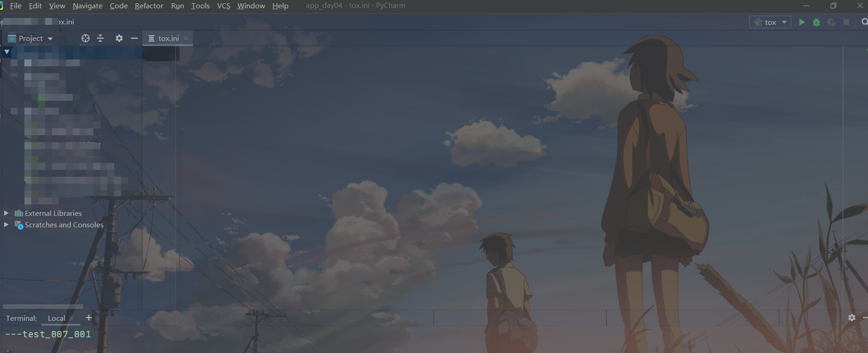Open the Run menu
The height and width of the screenshot is (353, 868).
(x=178, y=6)
